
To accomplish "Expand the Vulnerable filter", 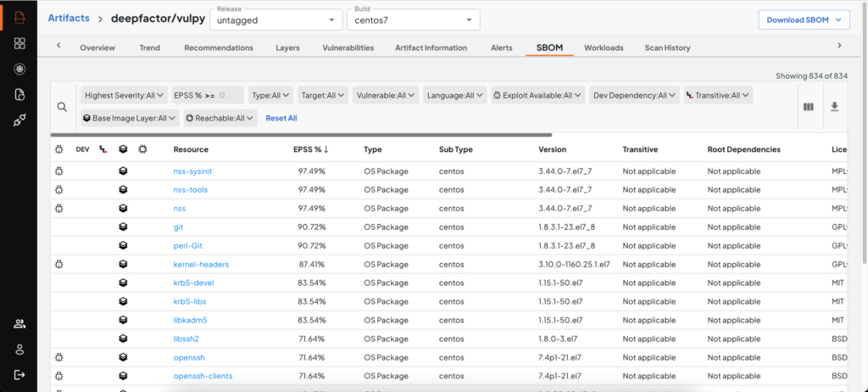I will coord(386,95).
